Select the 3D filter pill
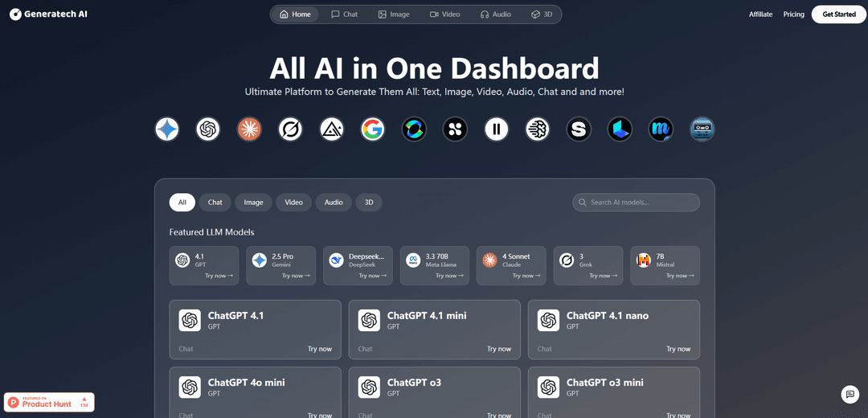 pyautogui.click(x=369, y=203)
